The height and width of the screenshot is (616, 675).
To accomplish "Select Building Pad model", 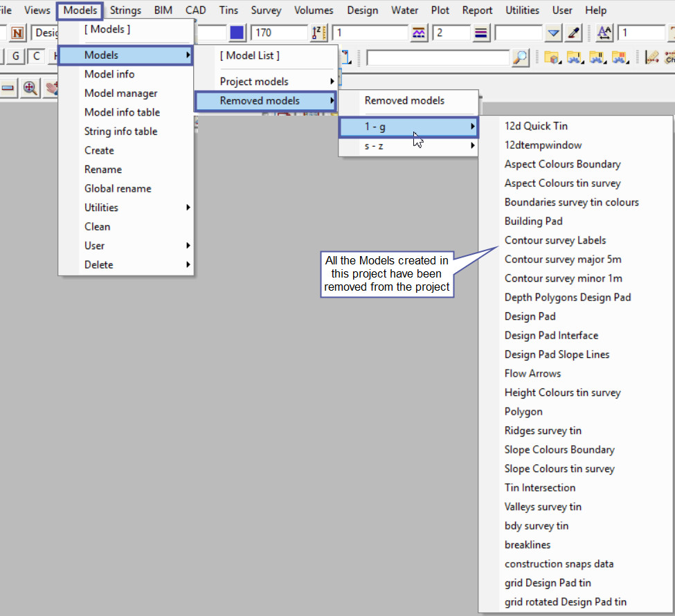I will pos(575,221).
